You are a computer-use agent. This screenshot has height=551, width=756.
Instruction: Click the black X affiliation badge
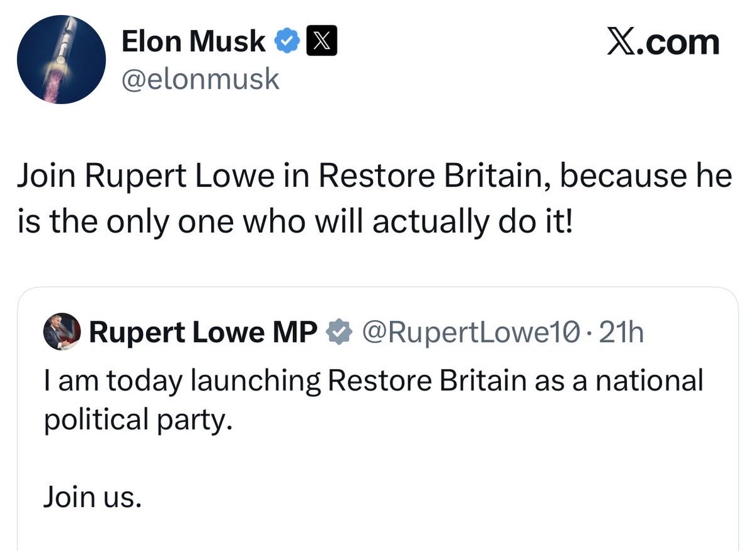point(321,42)
